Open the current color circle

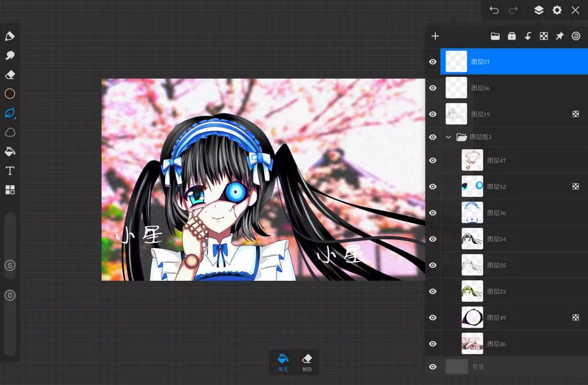click(10, 94)
